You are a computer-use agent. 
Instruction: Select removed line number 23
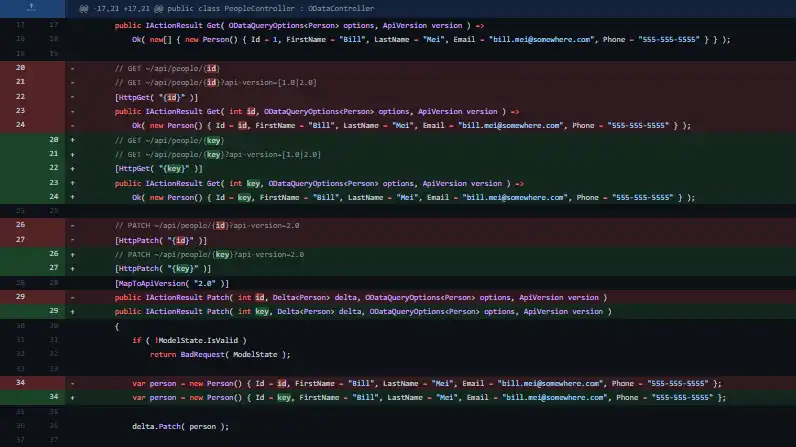pyautogui.click(x=20, y=111)
